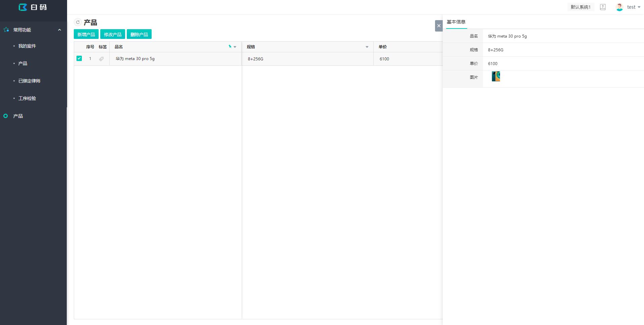The image size is (644, 325).
Task: Open 我的案件 in sidebar
Action: 27,46
